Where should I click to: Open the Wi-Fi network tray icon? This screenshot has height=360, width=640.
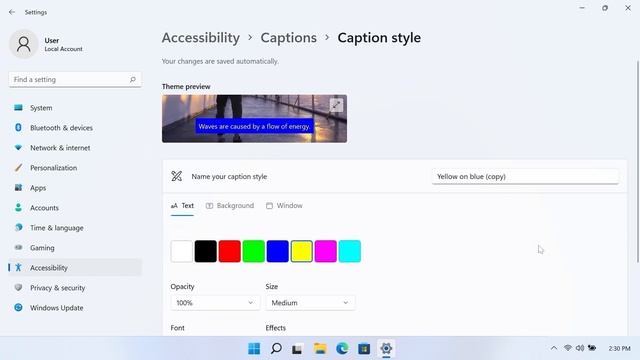point(568,348)
